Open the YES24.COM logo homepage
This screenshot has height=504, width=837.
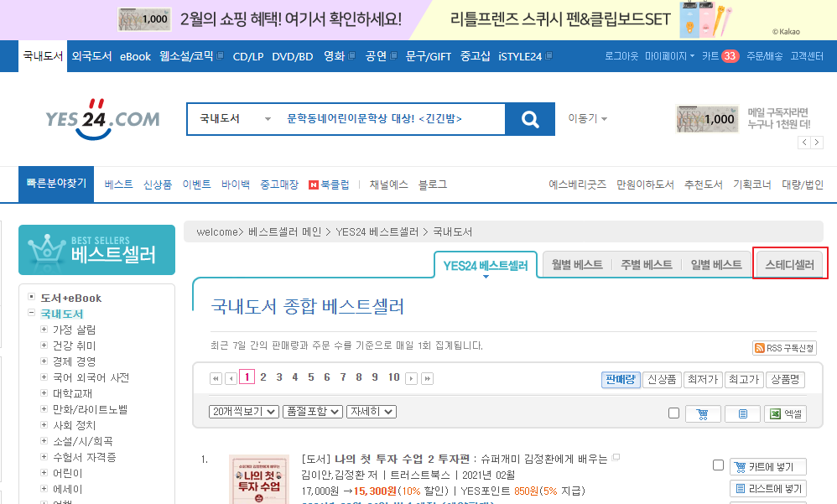pos(102,119)
